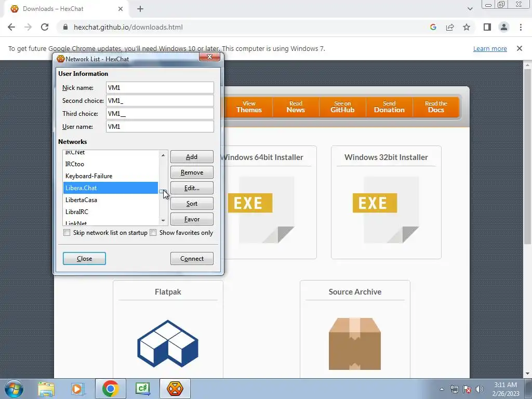Open File Explorer from the taskbar
Image resolution: width=532 pixels, height=399 pixels.
click(x=46, y=389)
